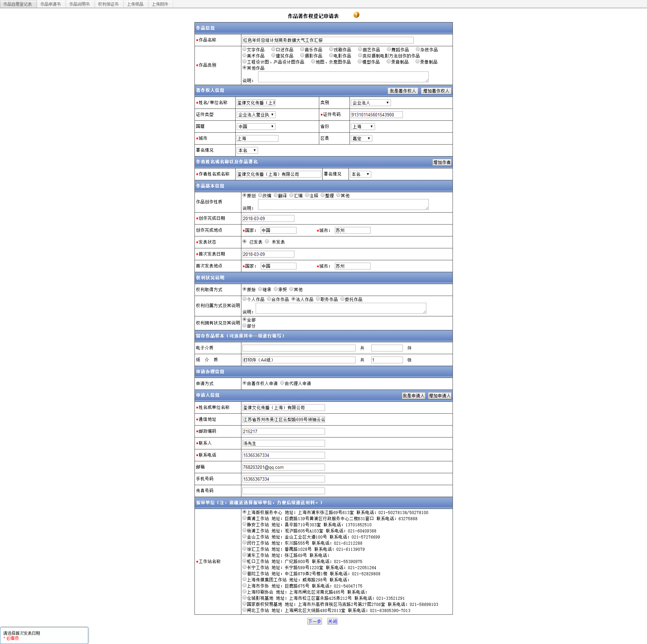Click the work category 说明 textarea

point(343,77)
